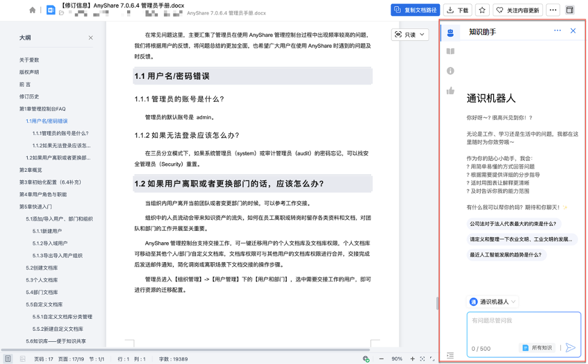Screen dimensions: 588x364
Task: Choose suggestion about 农业文明、工业文明的发展
Action: pos(522,239)
